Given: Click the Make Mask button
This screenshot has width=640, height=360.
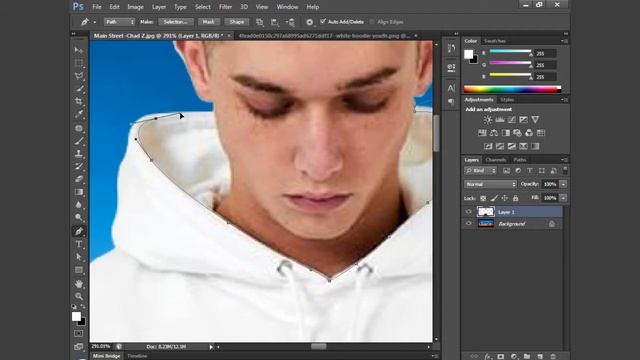Looking at the screenshot, I should (x=208, y=22).
